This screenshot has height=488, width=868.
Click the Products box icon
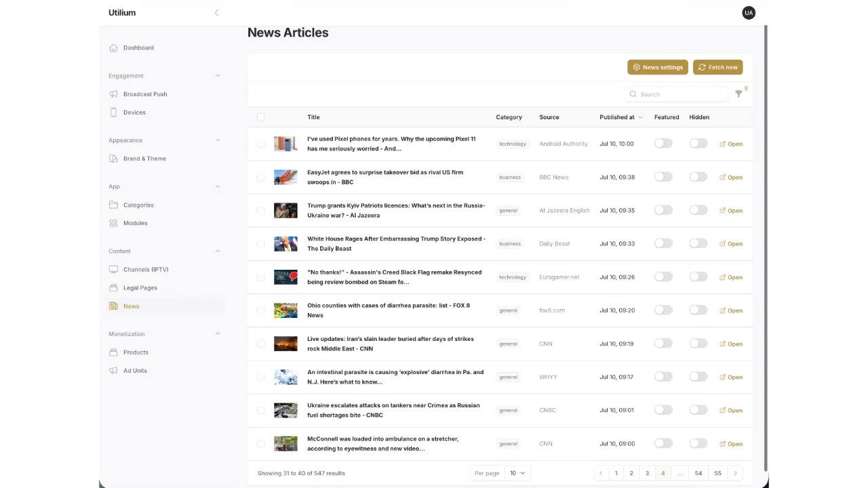coord(113,352)
